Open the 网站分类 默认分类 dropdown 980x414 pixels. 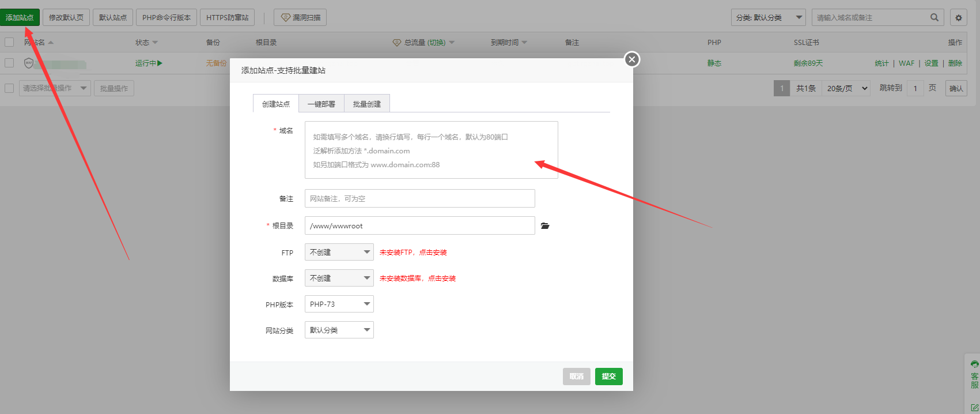coord(339,330)
